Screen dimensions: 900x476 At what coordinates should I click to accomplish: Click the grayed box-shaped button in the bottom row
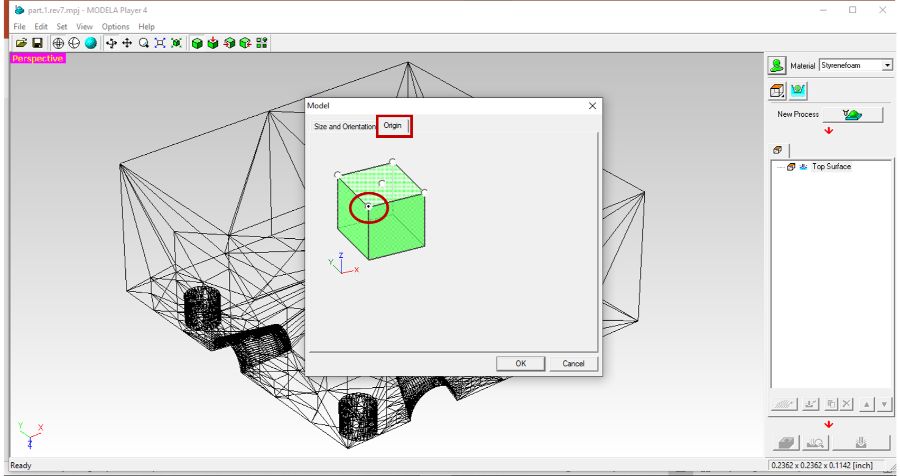786,443
